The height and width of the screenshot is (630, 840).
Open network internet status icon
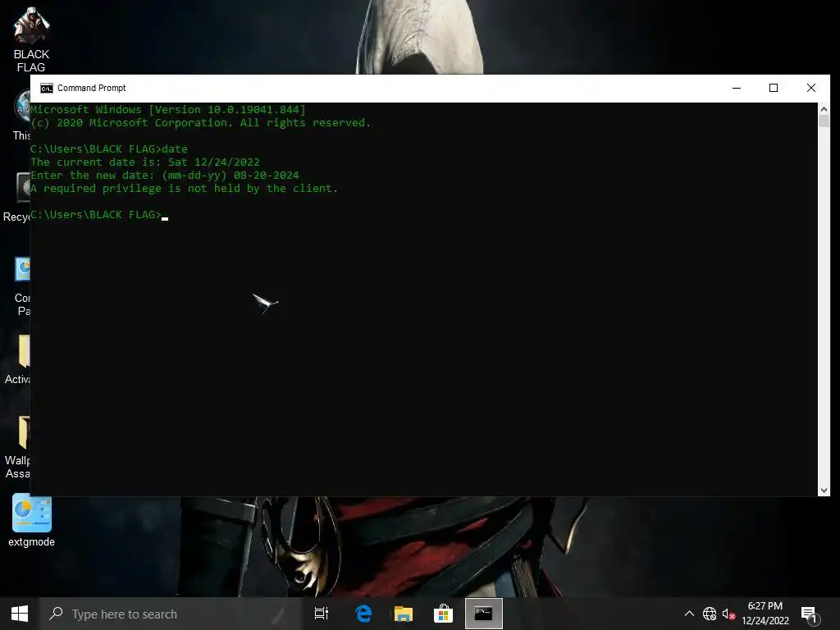(710, 614)
